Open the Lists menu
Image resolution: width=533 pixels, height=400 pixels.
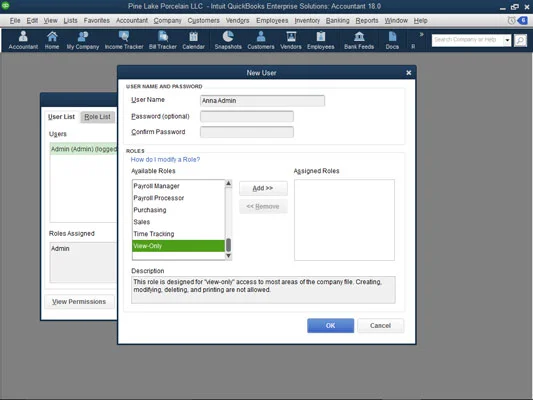click(x=70, y=21)
